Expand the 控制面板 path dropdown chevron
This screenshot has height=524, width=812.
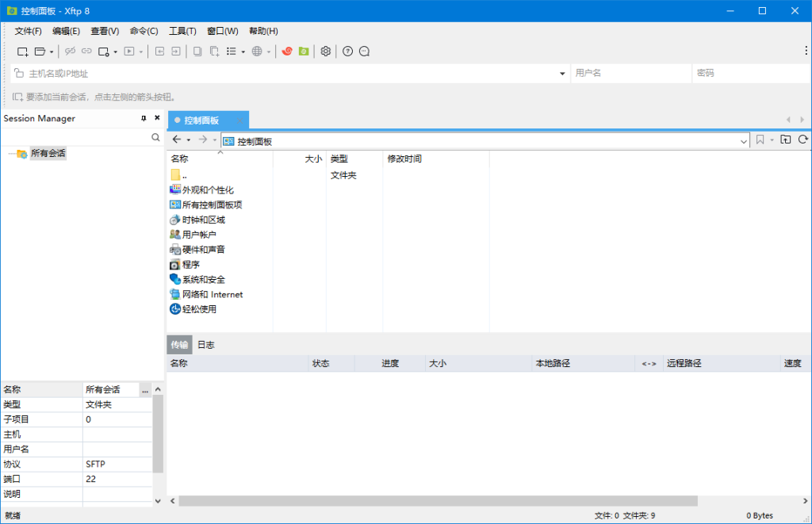click(x=744, y=141)
